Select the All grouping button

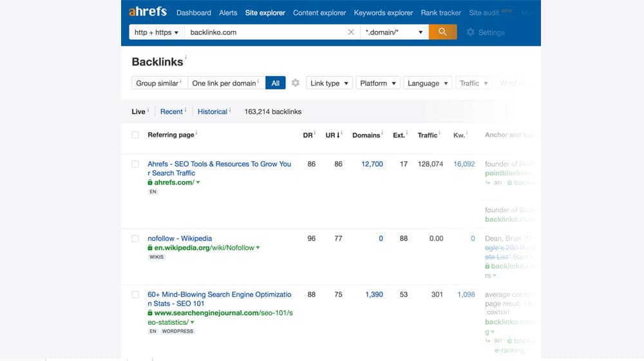pyautogui.click(x=275, y=83)
